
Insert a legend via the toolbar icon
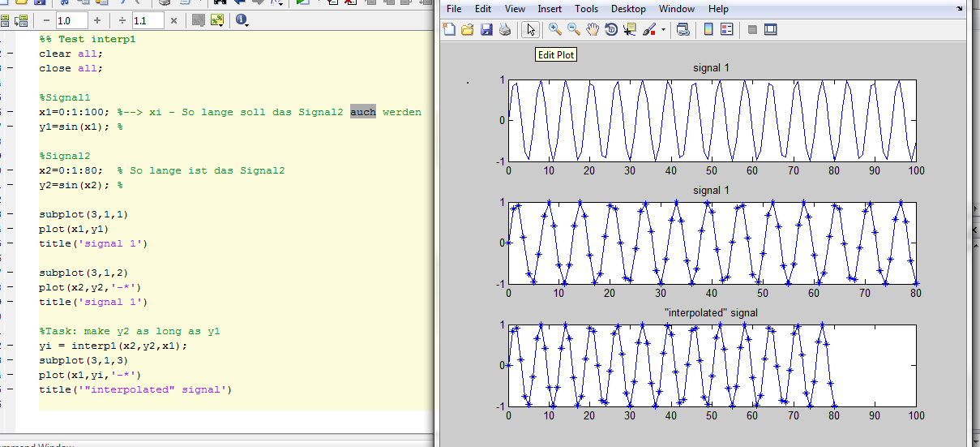point(726,30)
